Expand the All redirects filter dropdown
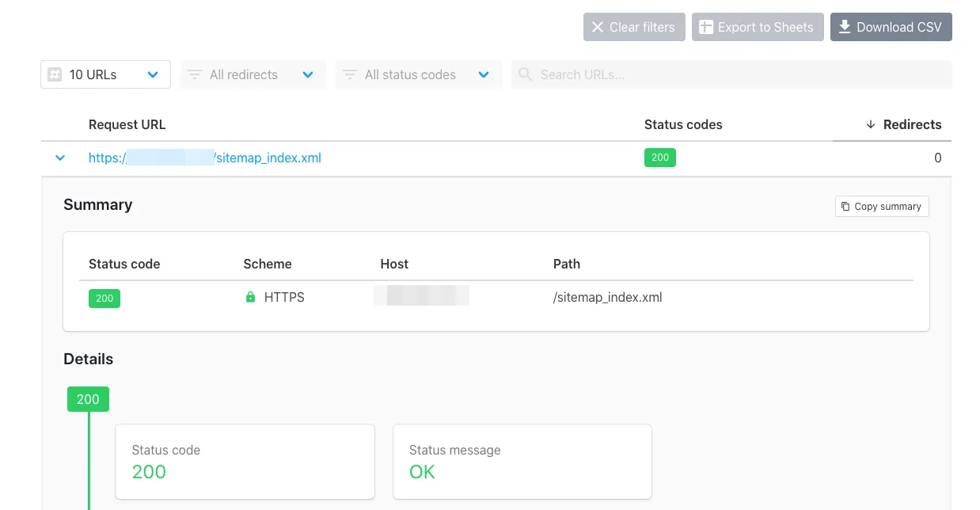This screenshot has width=980, height=510. pyautogui.click(x=308, y=74)
